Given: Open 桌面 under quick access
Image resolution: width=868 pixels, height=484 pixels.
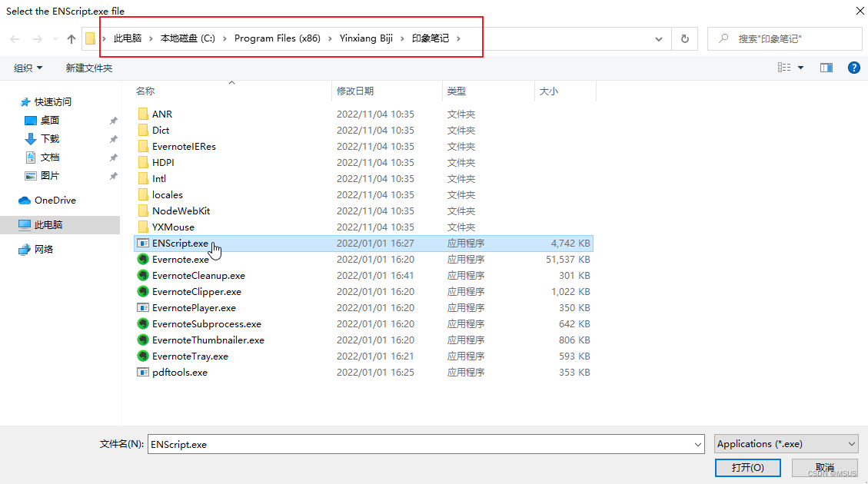Looking at the screenshot, I should tap(42, 120).
